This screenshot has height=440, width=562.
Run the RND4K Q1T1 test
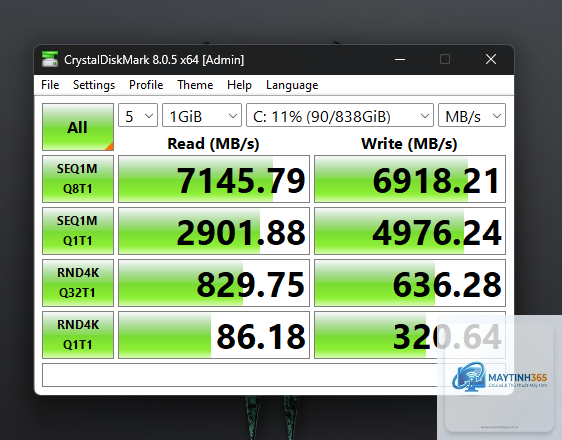coord(78,335)
